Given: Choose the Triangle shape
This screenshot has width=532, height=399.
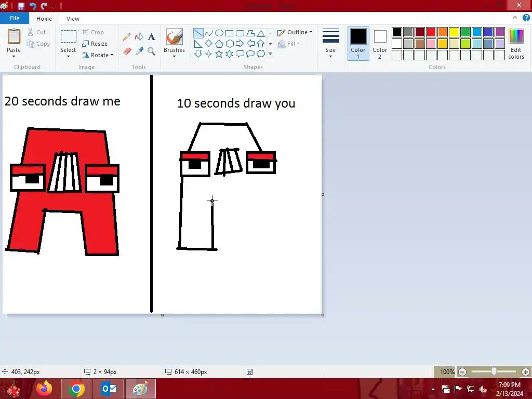Looking at the screenshot, I should coord(261,33).
